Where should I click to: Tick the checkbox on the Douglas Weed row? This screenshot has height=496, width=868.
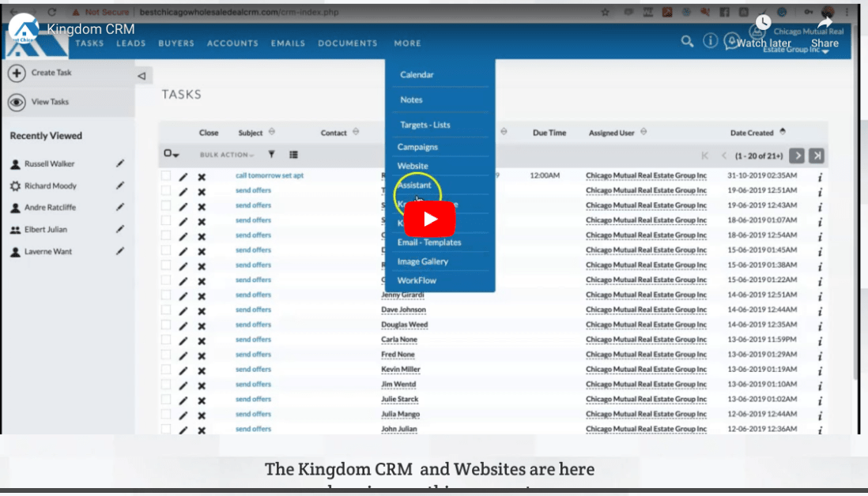166,325
